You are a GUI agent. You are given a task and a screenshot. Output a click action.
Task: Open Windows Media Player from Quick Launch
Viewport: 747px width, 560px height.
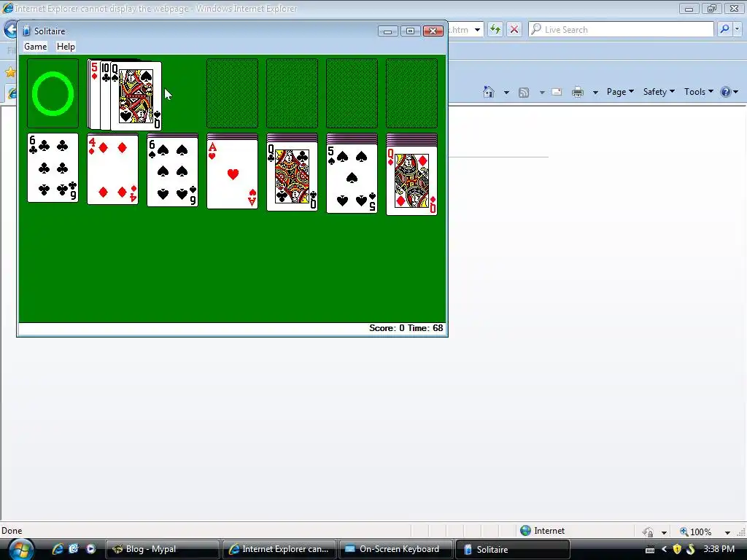[x=90, y=549]
